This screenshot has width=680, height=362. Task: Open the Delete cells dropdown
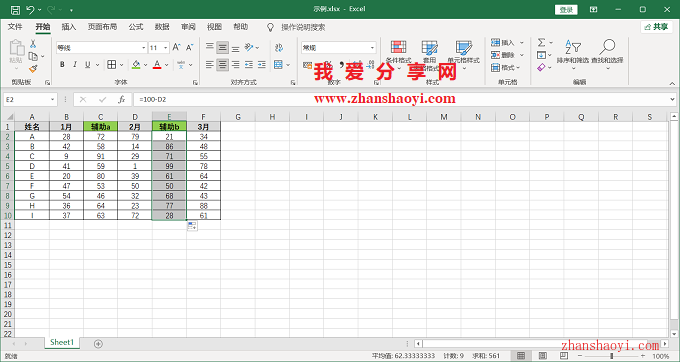click(522, 55)
